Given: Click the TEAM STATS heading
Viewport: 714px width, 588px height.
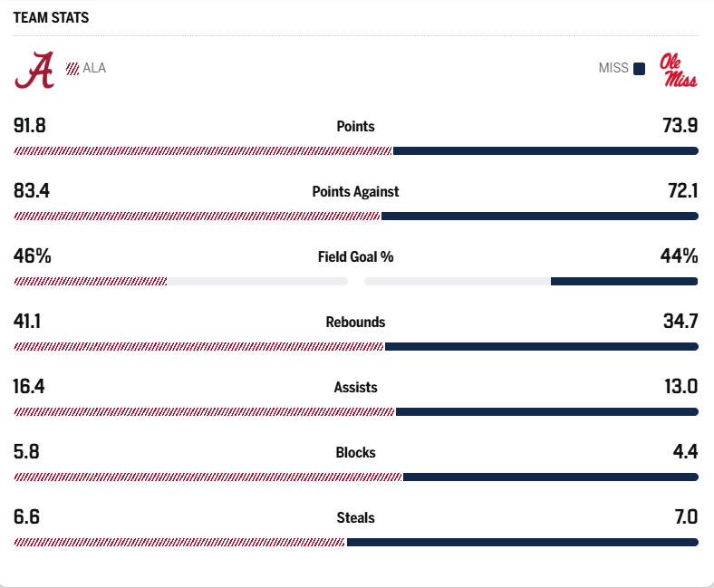Looking at the screenshot, I should pos(51,18).
